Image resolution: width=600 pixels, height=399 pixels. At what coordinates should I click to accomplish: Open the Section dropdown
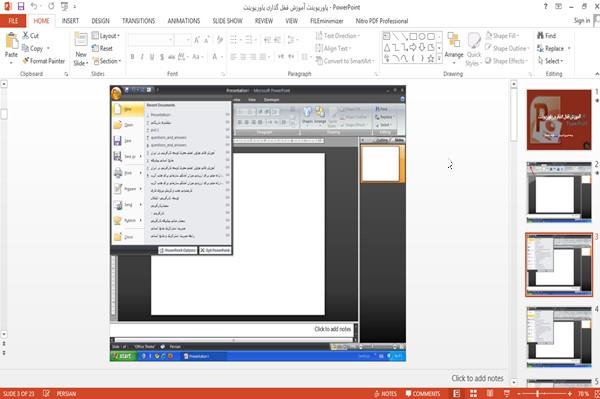pyautogui.click(x=107, y=61)
